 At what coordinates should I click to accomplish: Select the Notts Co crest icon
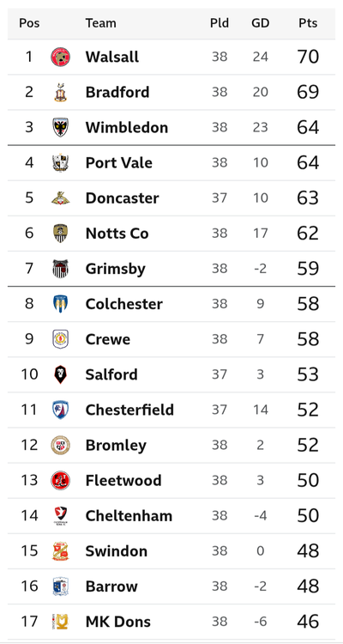pos(60,234)
